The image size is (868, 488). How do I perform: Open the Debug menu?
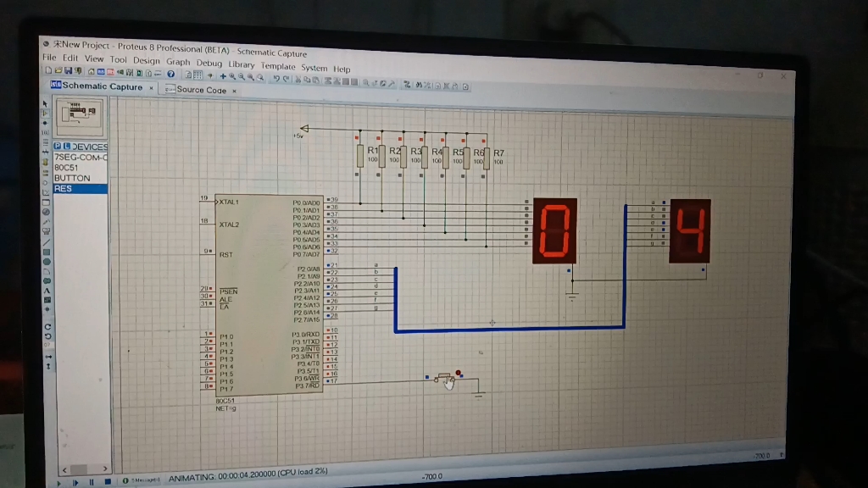(x=209, y=63)
